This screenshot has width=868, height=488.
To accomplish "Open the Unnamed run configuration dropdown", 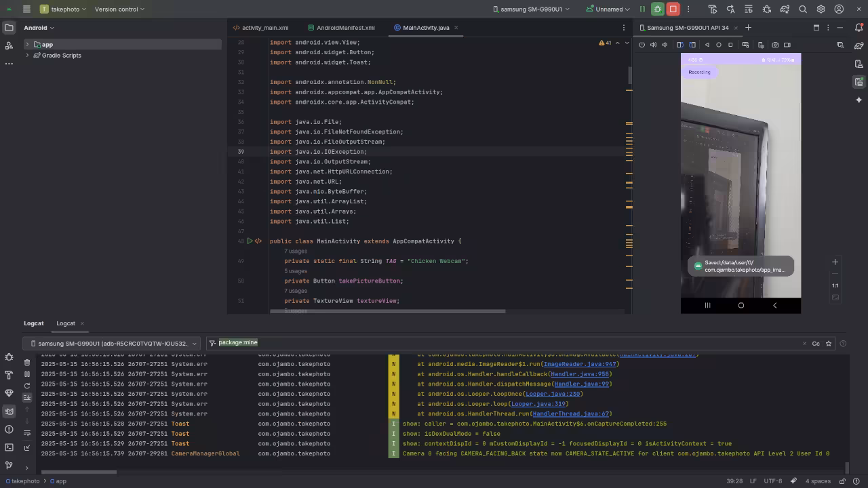I will (x=608, y=9).
